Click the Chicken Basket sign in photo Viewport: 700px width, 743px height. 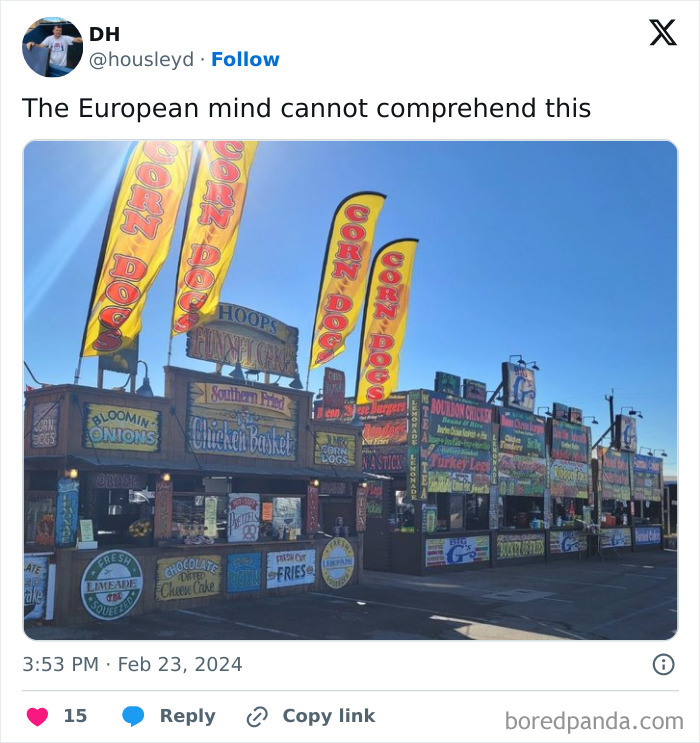(x=242, y=421)
